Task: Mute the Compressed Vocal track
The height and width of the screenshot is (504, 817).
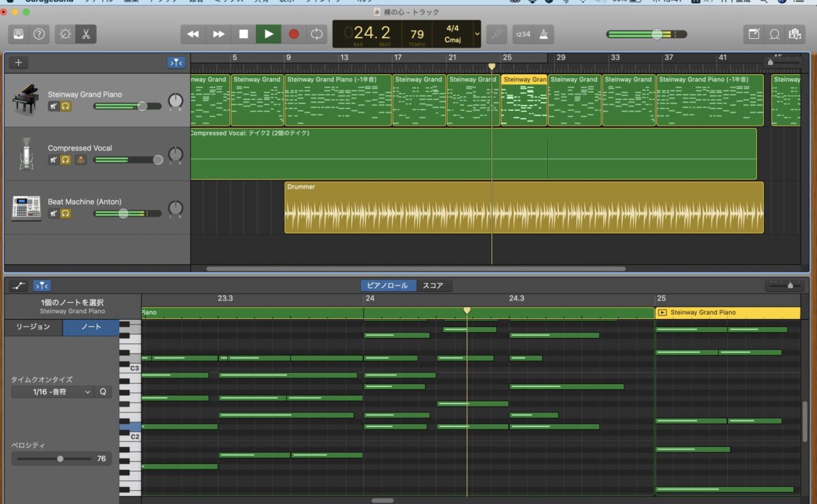Action: pyautogui.click(x=53, y=160)
